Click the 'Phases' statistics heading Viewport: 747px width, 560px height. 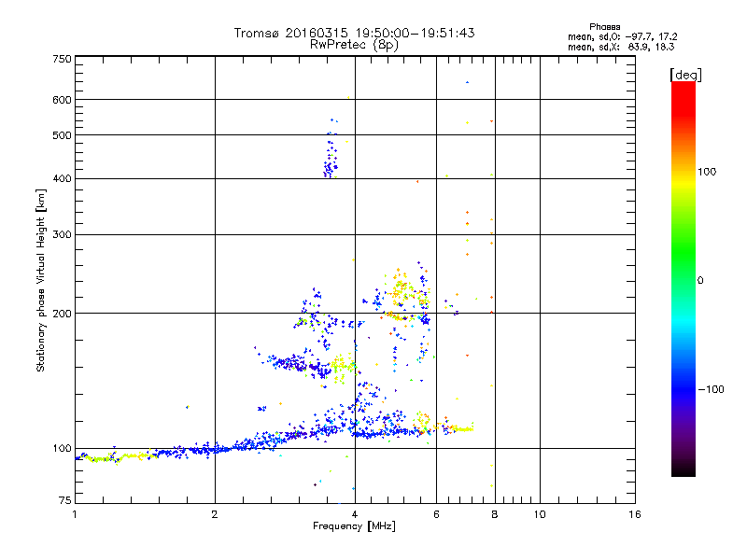click(x=604, y=27)
